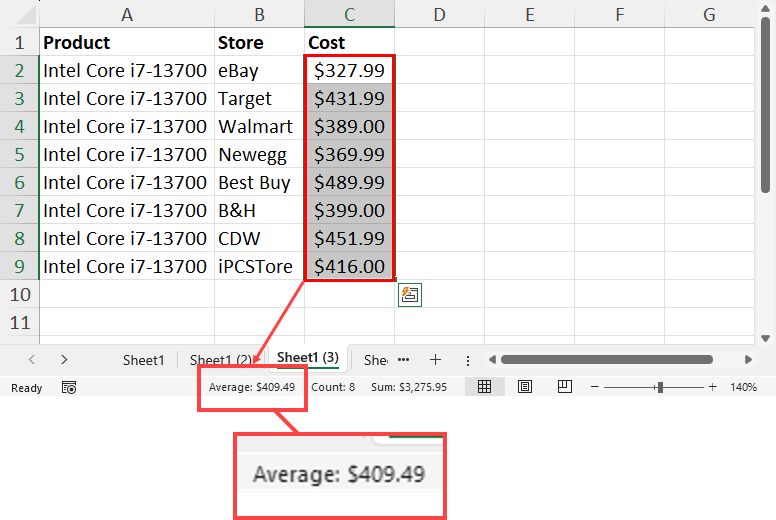Screen dimensions: 776x520
Task: Select row 10 header
Action: (x=19, y=294)
